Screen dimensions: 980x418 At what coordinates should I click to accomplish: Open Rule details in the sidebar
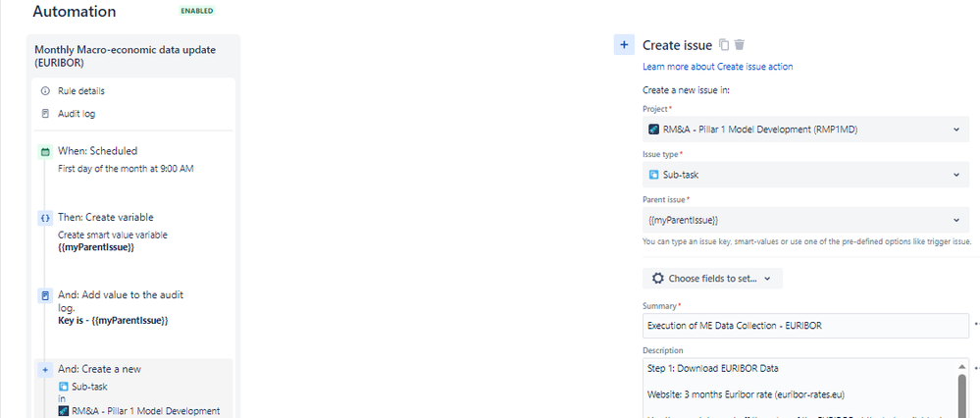(81, 90)
